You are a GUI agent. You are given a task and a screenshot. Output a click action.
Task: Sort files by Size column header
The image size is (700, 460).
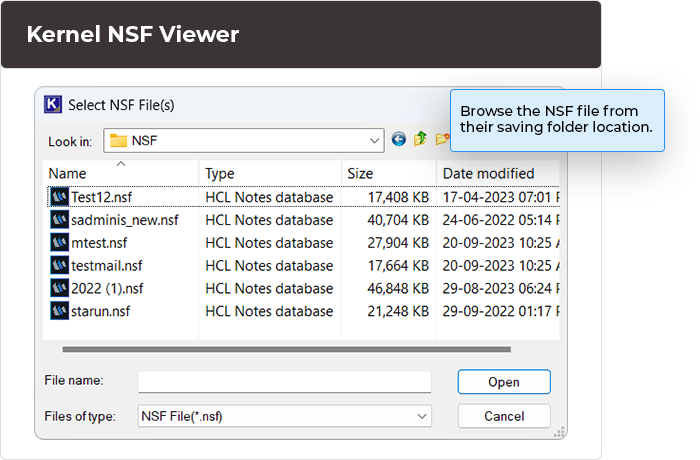(389, 173)
